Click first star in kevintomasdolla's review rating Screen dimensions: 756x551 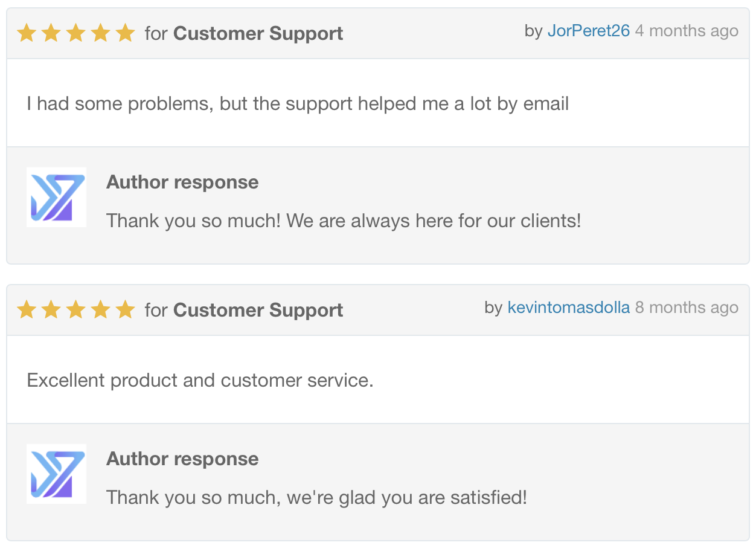[27, 310]
